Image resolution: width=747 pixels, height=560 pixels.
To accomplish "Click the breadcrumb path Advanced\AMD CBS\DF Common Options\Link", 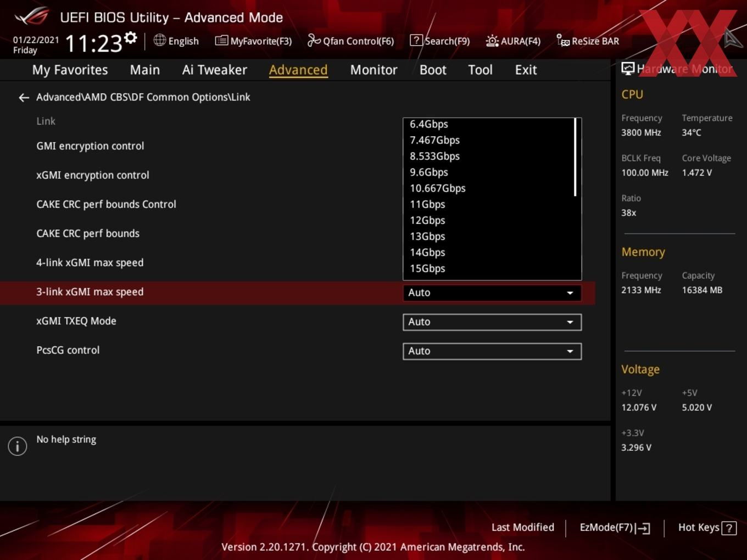I will coord(143,97).
